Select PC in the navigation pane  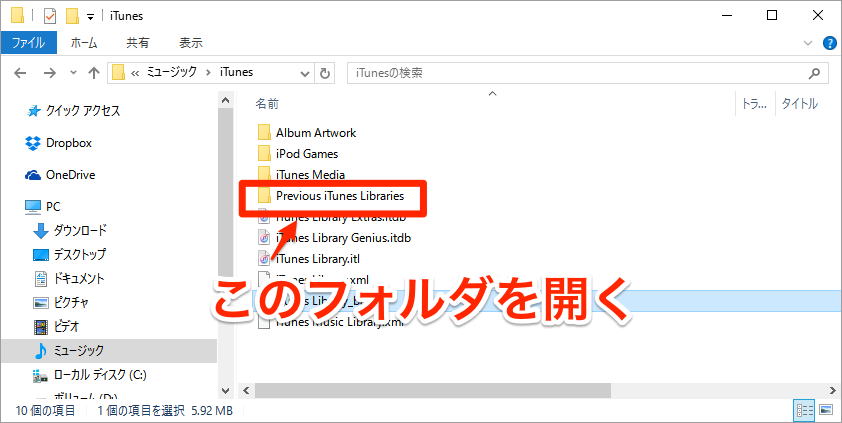43,207
